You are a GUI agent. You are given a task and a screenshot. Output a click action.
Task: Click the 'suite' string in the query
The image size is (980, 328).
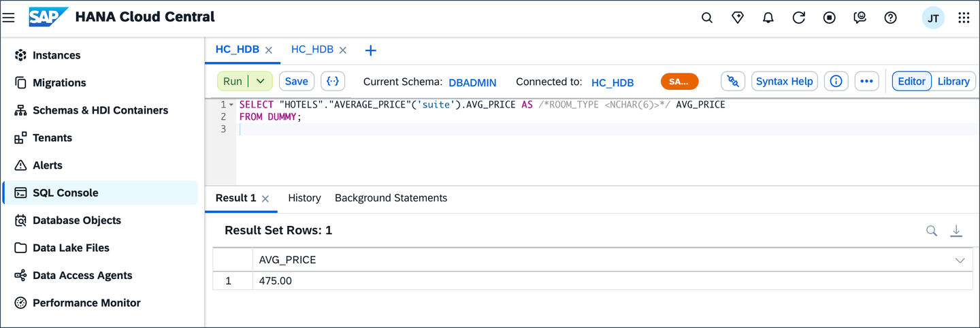(435, 105)
